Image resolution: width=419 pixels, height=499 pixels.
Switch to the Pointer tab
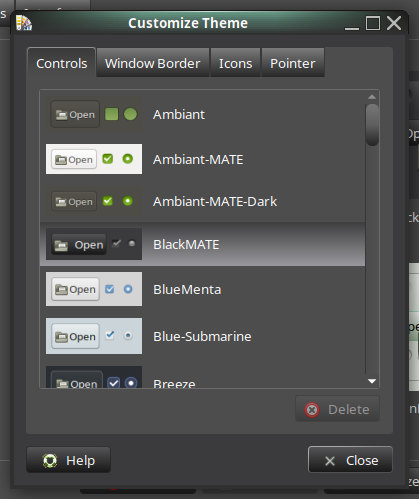click(x=293, y=63)
